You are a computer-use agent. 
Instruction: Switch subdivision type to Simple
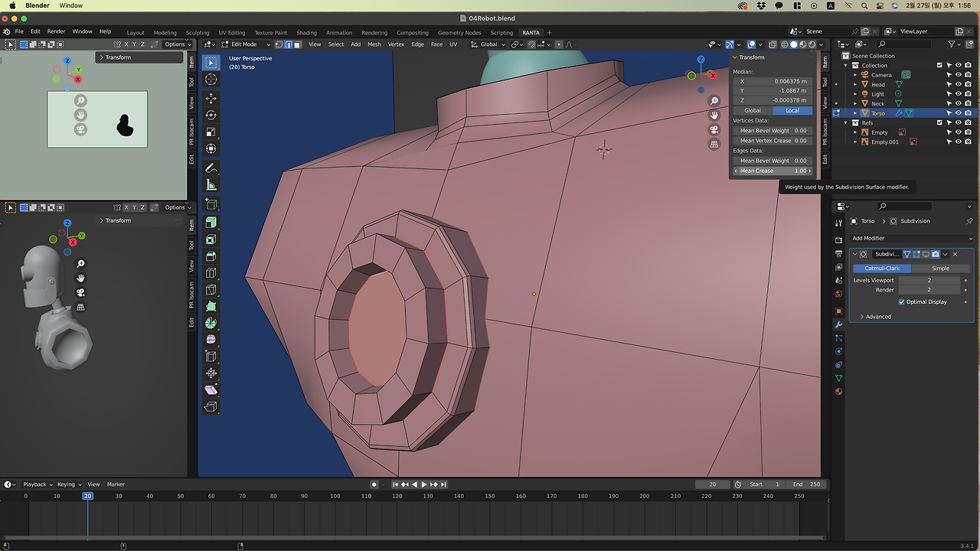[940, 269]
